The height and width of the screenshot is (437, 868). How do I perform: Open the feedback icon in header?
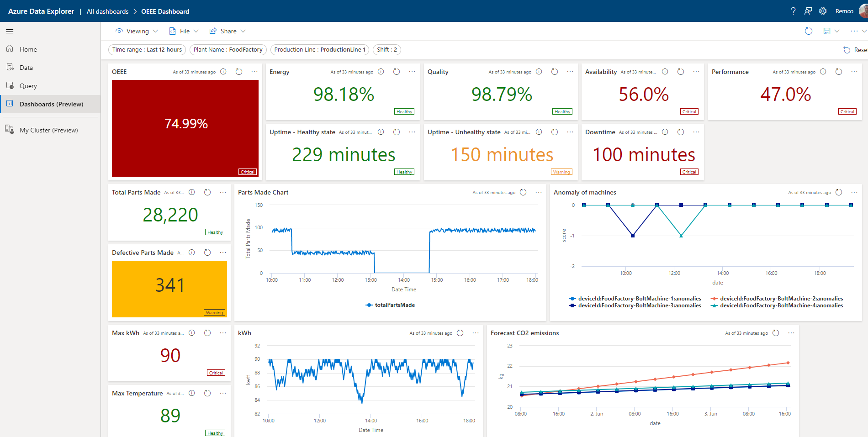click(x=808, y=11)
